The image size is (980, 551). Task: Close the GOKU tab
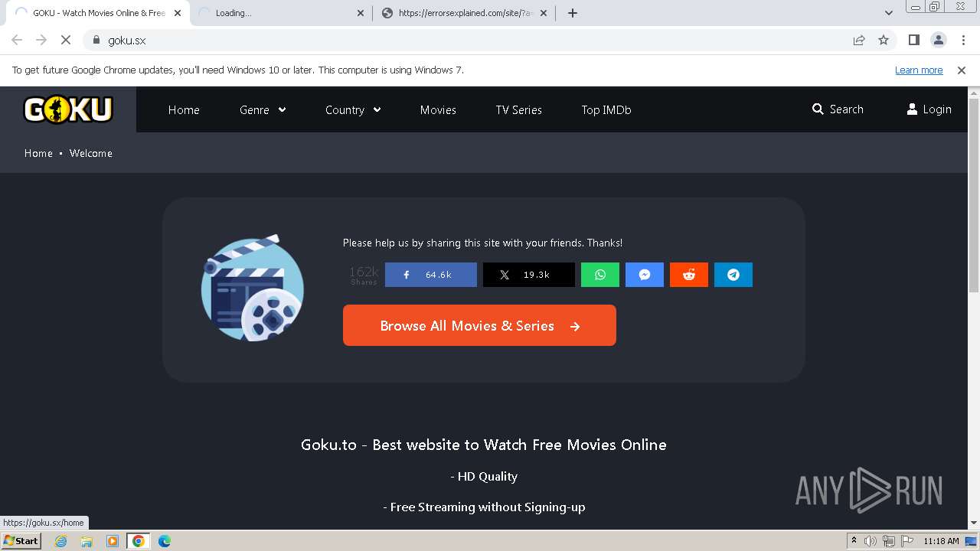(178, 13)
